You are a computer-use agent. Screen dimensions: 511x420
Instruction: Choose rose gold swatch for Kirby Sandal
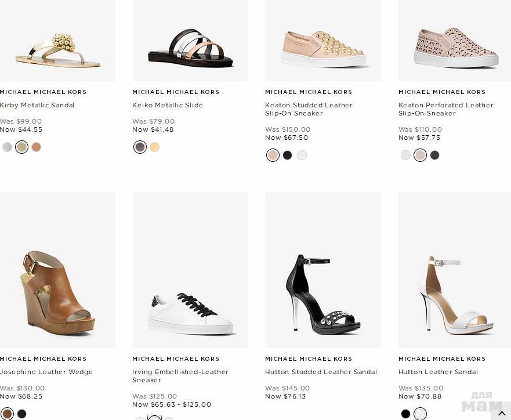tap(36, 147)
